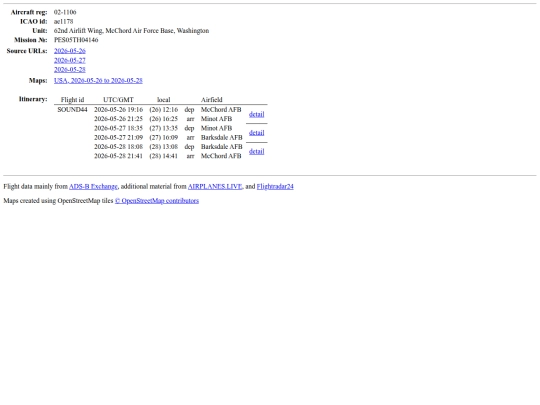Open the OpenStreetMap contributors link

(157, 201)
